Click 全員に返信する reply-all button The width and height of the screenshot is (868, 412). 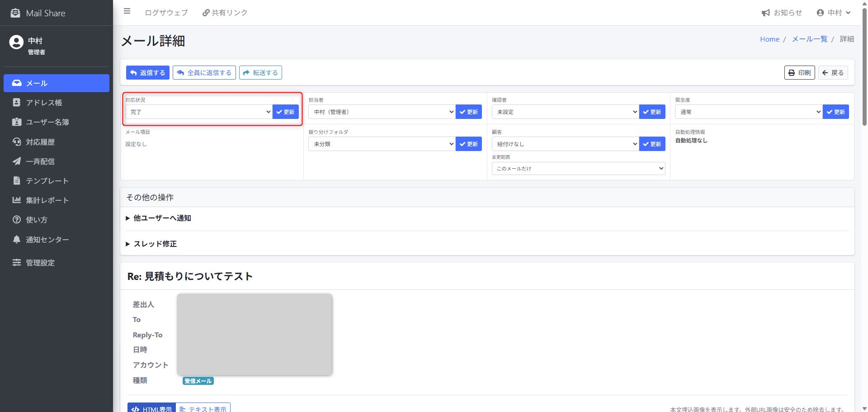[204, 73]
